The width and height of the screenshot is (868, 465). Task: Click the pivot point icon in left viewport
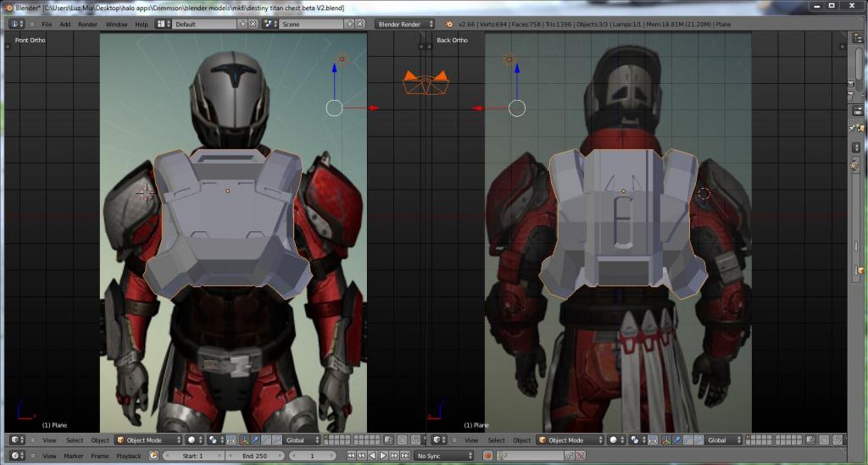213,440
